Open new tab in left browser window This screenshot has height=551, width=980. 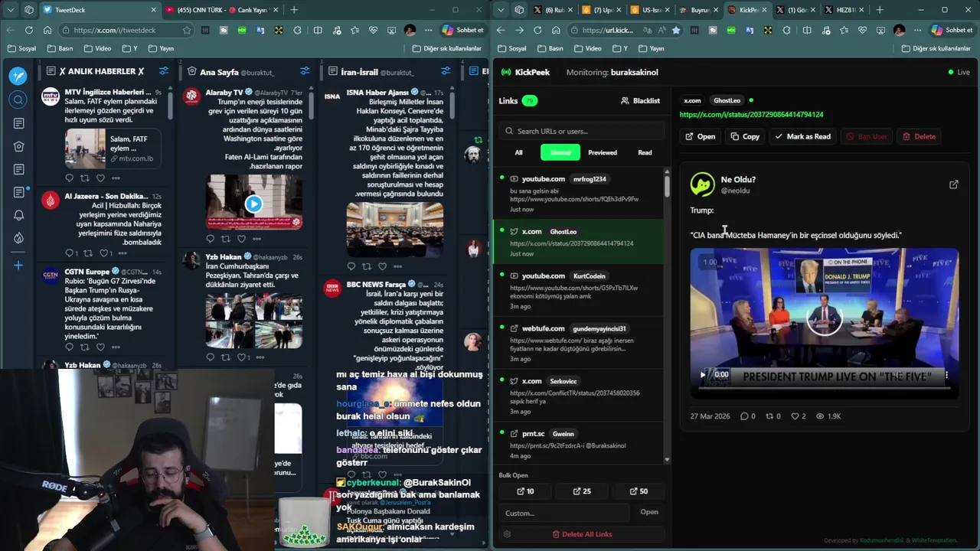click(294, 10)
